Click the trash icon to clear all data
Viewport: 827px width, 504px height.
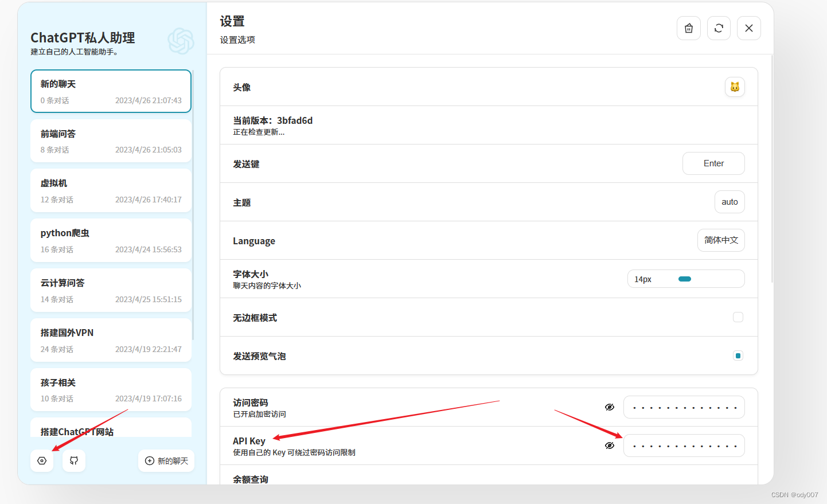[689, 28]
